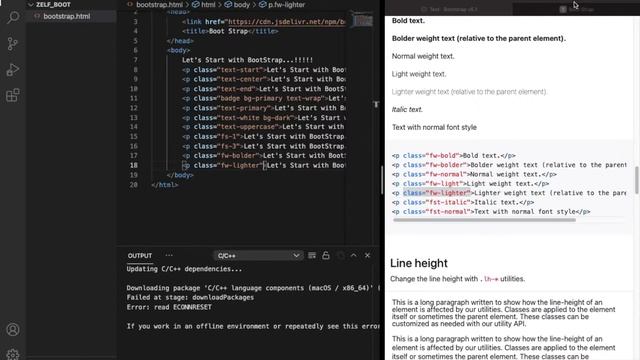Viewport: 640px width, 360px height.
Task: Toggle the output scroll lock icon
Action: (x=326, y=256)
